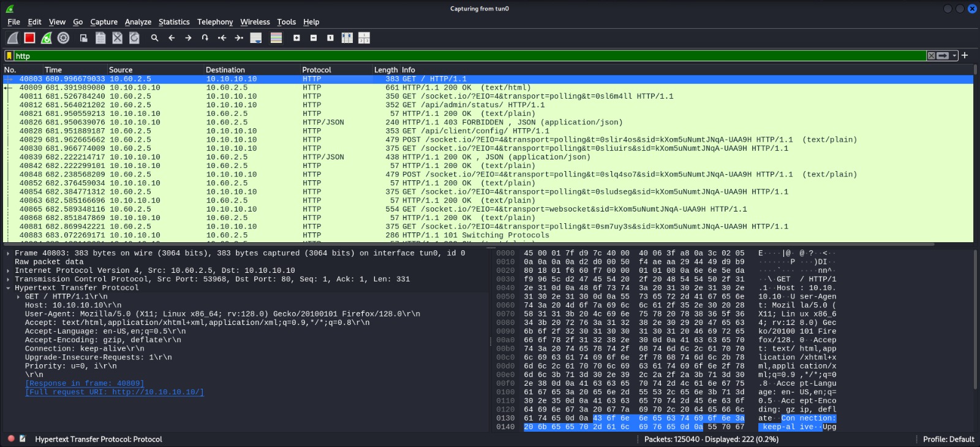Click Profile: Default in status bar
Viewport: 980px width, 447px height.
[x=948, y=439]
